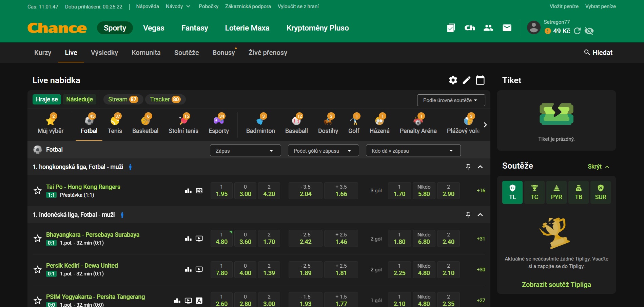Favorite the Bhayangkara - Persebaya Surabaya match

pos(38,238)
